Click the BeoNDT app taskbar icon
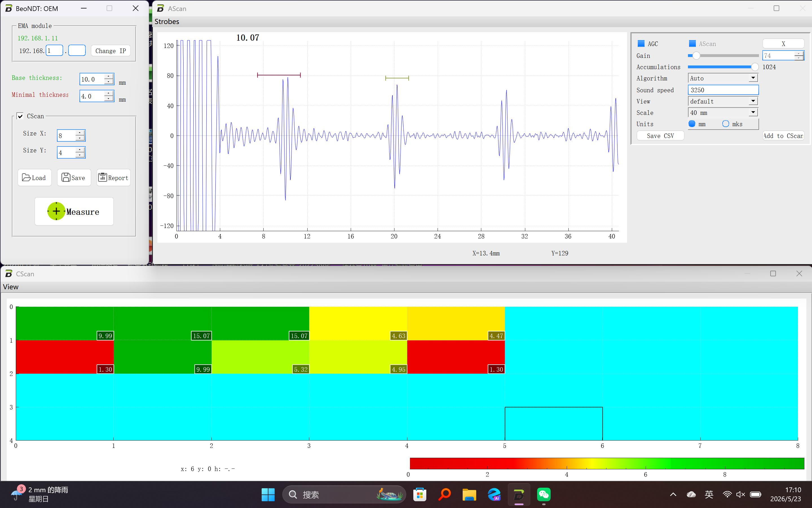 (519, 494)
